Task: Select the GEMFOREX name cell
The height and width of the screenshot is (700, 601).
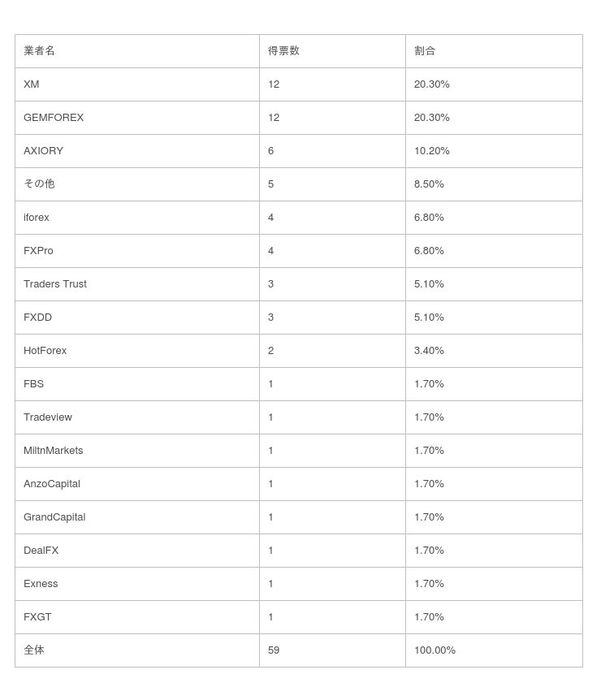Action: click(54, 117)
